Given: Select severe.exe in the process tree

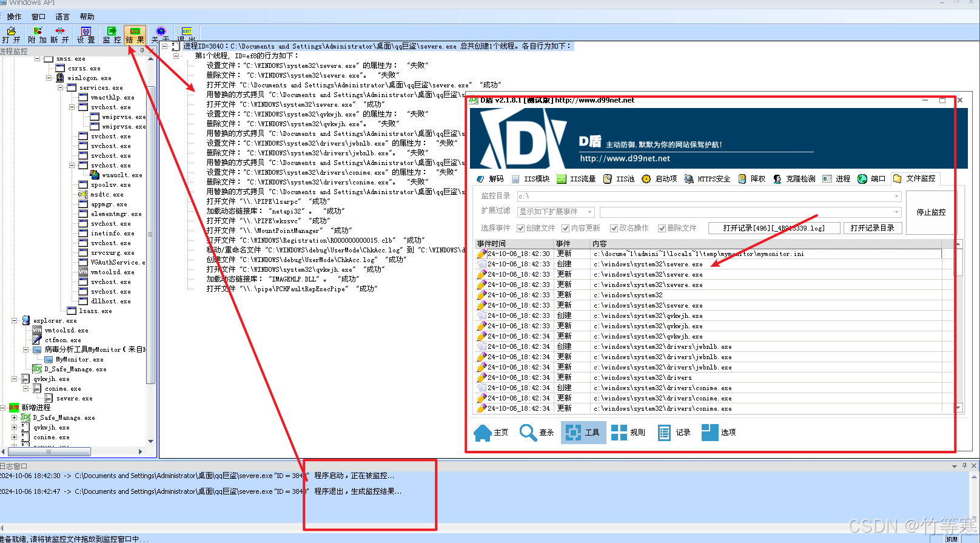Looking at the screenshot, I should pyautogui.click(x=74, y=399).
